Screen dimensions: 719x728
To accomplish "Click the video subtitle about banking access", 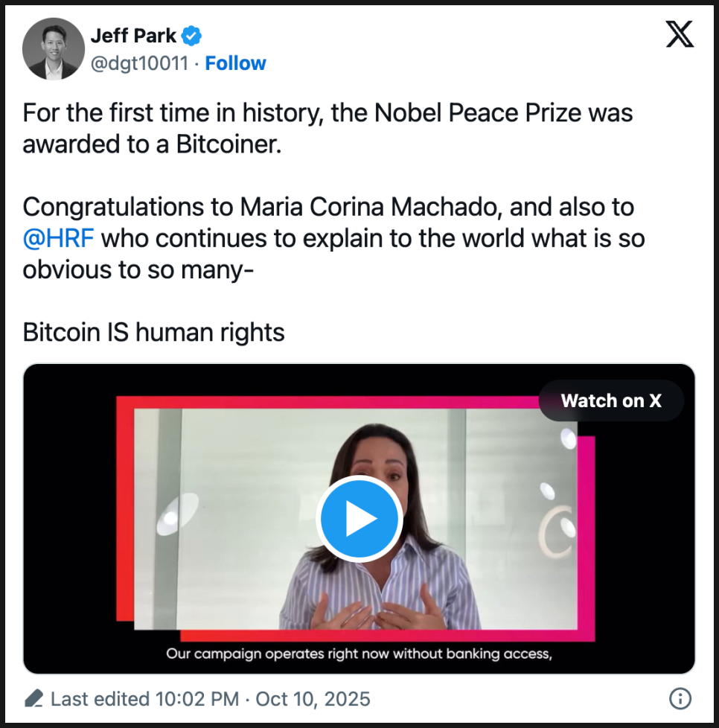I will pos(359,654).
